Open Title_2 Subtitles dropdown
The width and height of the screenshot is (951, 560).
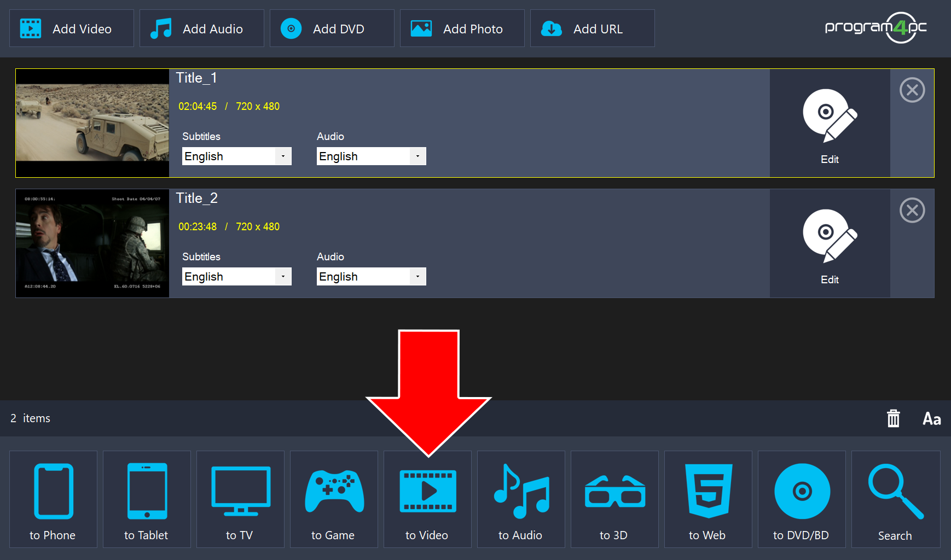237,277
